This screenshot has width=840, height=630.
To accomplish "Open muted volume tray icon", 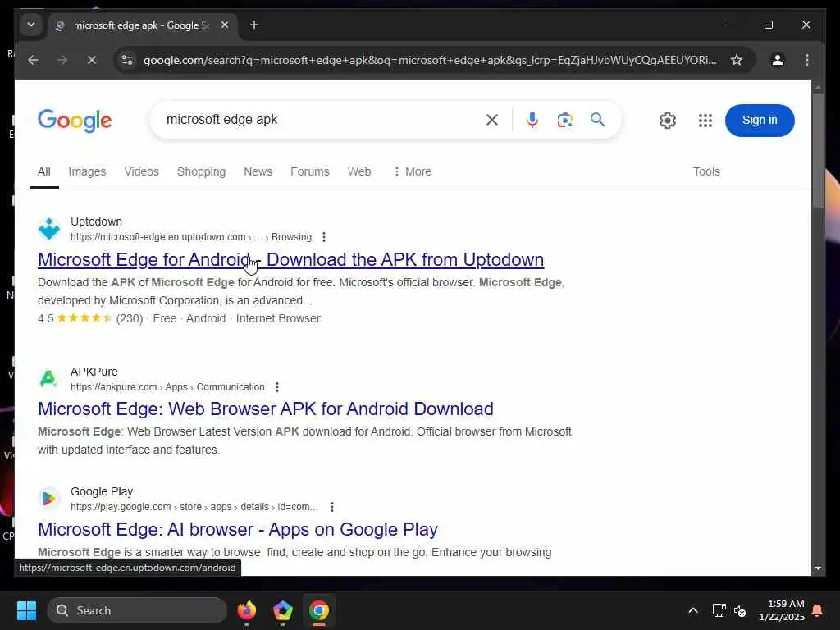I will (x=741, y=610).
